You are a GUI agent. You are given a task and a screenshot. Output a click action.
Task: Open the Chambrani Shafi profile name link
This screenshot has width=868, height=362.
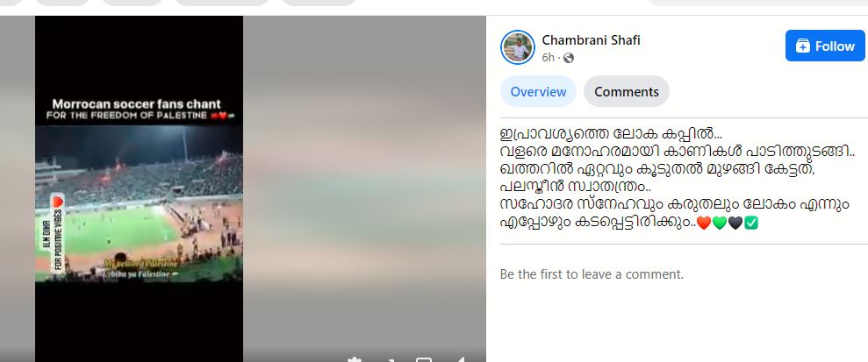tap(591, 40)
